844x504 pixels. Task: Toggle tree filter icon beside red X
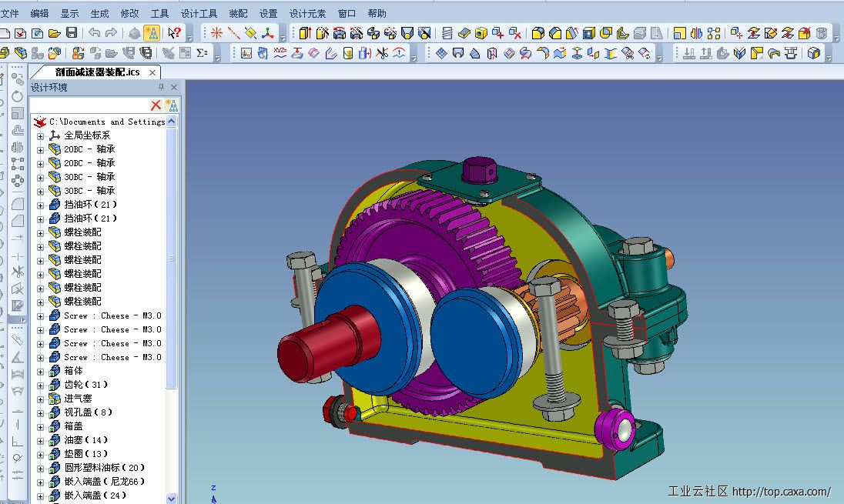(172, 105)
